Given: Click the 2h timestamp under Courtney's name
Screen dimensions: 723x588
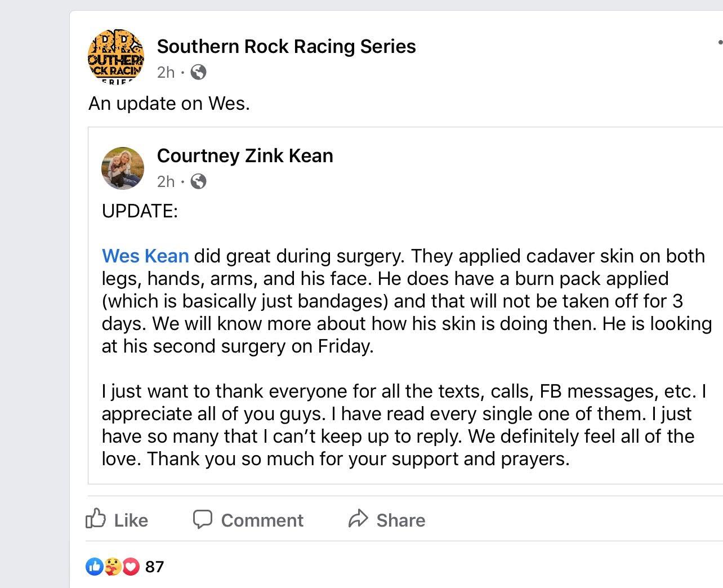Looking at the screenshot, I should tap(166, 181).
